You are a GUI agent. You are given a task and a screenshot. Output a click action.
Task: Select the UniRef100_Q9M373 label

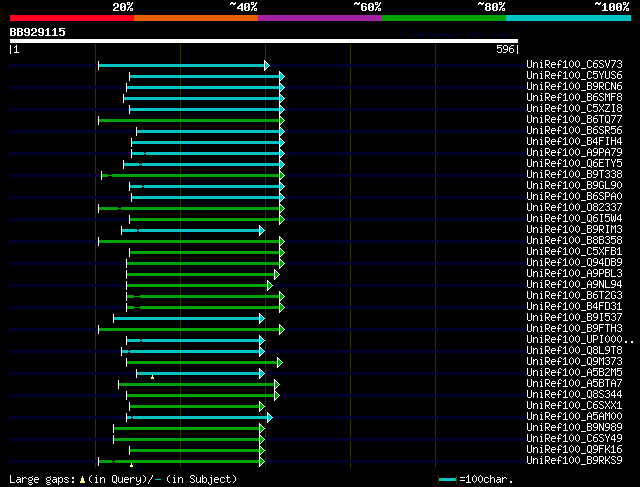pos(574,362)
